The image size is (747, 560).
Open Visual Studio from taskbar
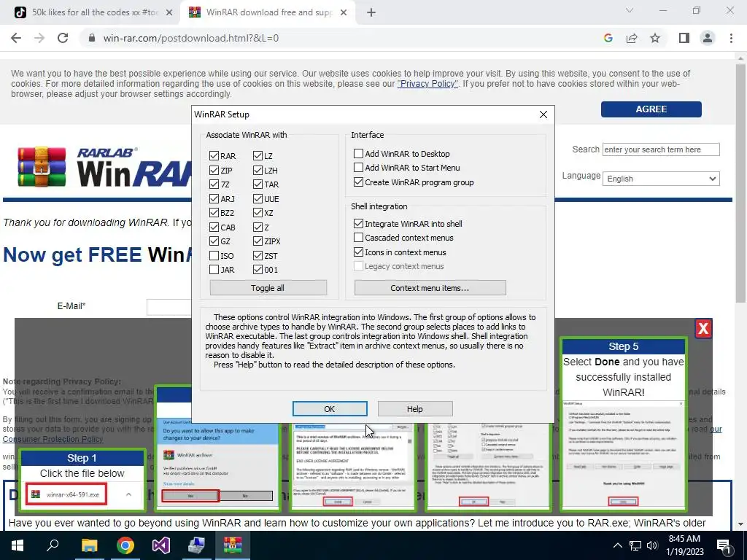(161, 545)
